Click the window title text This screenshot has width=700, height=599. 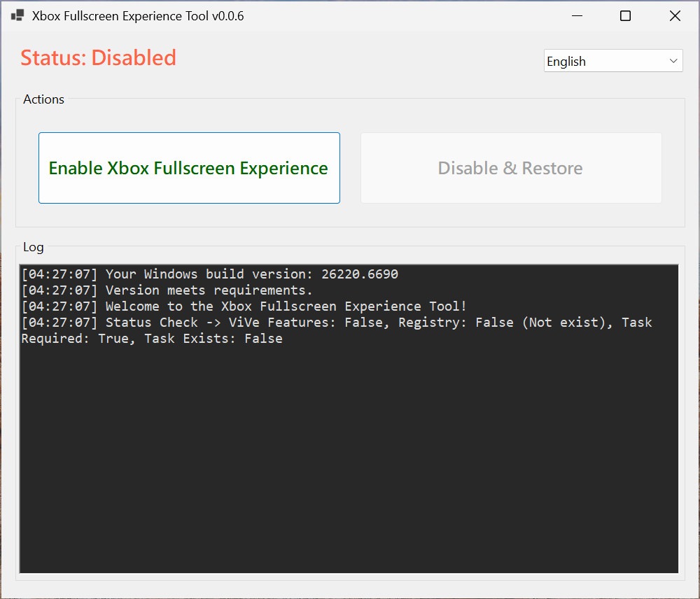[x=138, y=15]
